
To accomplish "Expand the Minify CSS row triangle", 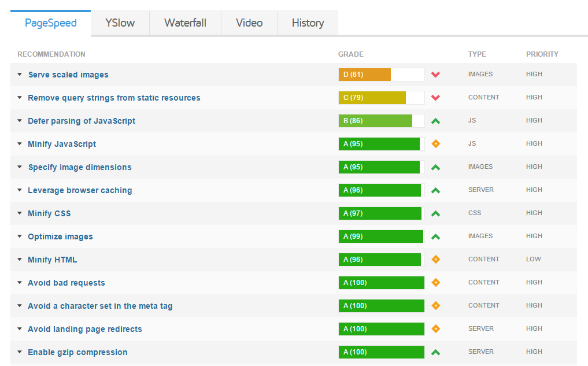I will pyautogui.click(x=20, y=213).
